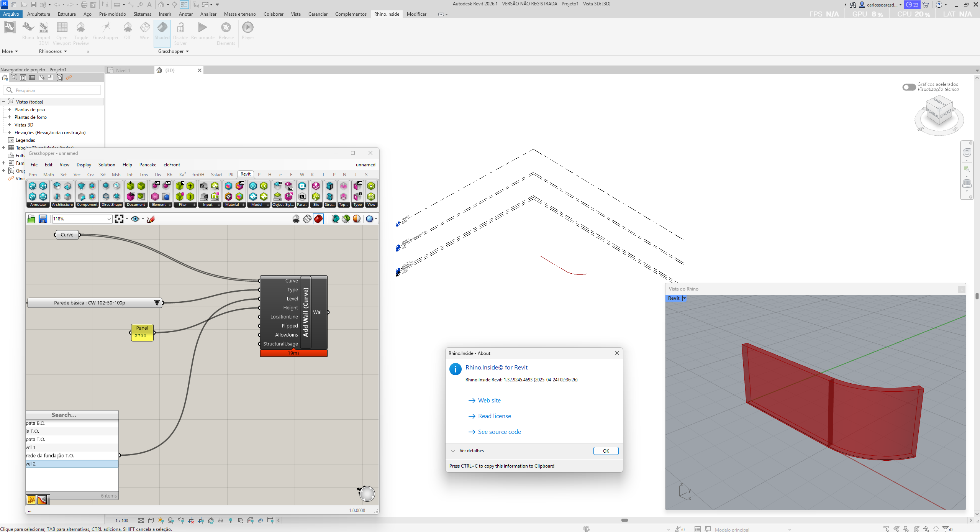980x532 pixels.
Task: Toggle Gráficos acelerados switch
Action: pos(908,87)
